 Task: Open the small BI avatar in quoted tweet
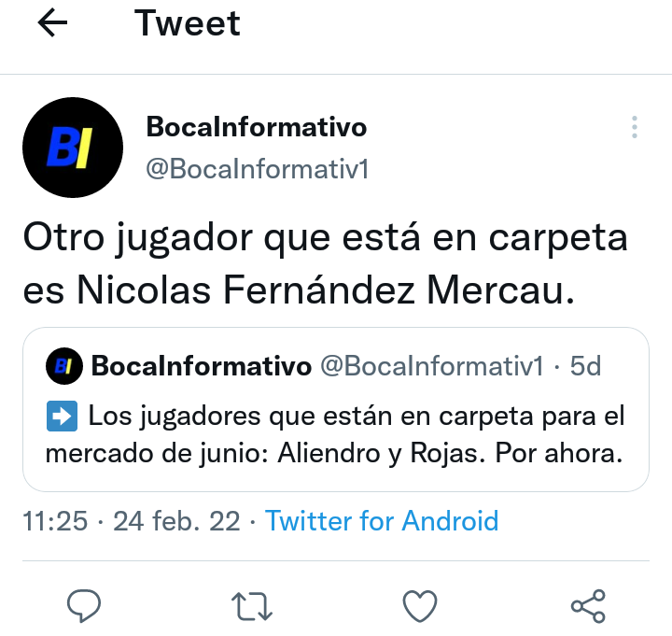point(64,366)
